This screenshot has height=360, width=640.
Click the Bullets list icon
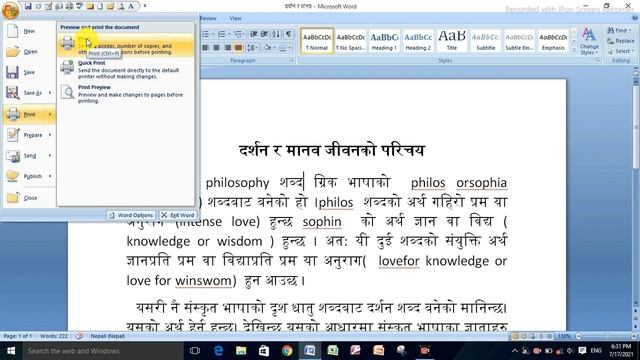pyautogui.click(x=207, y=34)
